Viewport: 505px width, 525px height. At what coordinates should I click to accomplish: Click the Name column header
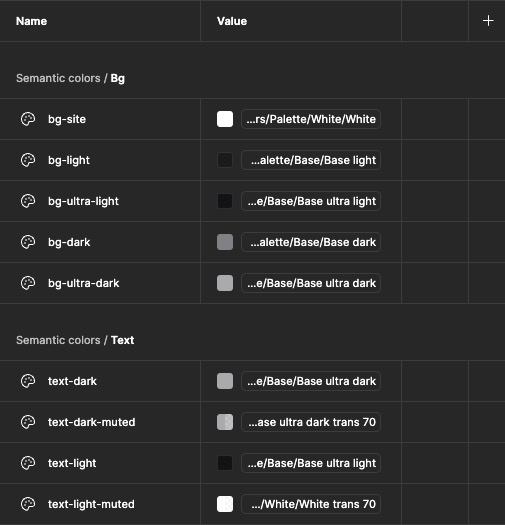31,21
